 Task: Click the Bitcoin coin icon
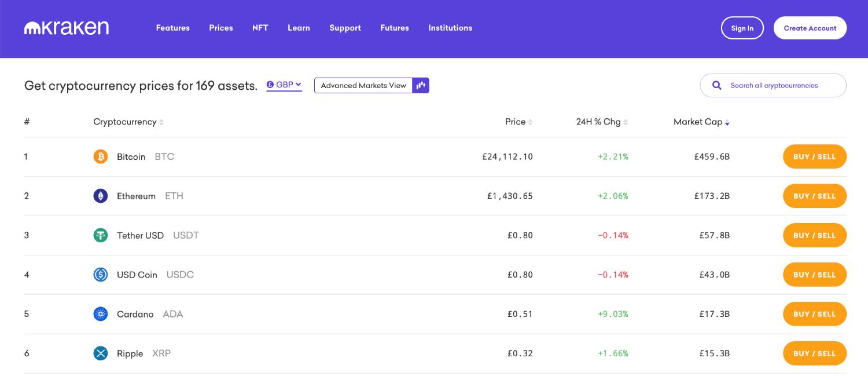(x=101, y=156)
